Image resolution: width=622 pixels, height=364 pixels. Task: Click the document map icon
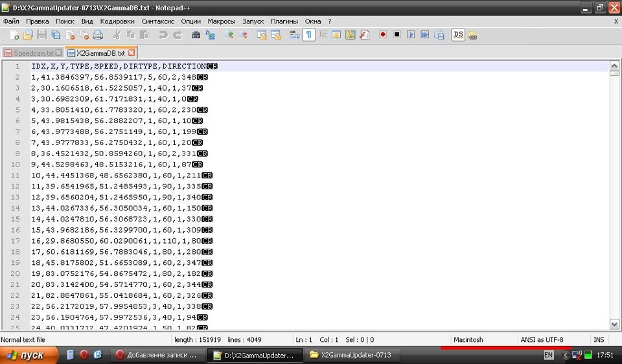[351, 35]
